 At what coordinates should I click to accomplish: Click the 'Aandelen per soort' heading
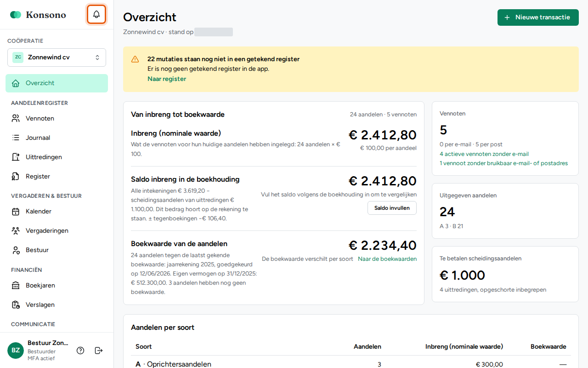point(163,328)
